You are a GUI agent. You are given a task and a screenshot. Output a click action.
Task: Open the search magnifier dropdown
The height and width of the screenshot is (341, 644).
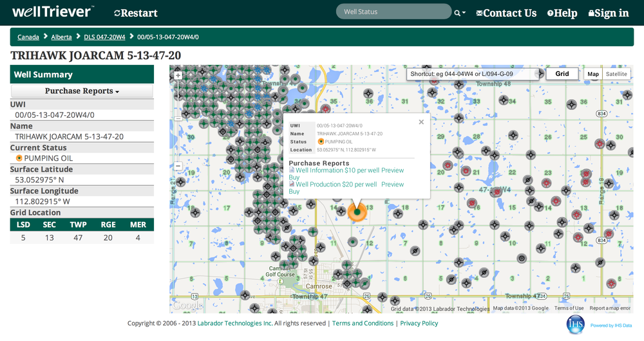pyautogui.click(x=460, y=13)
